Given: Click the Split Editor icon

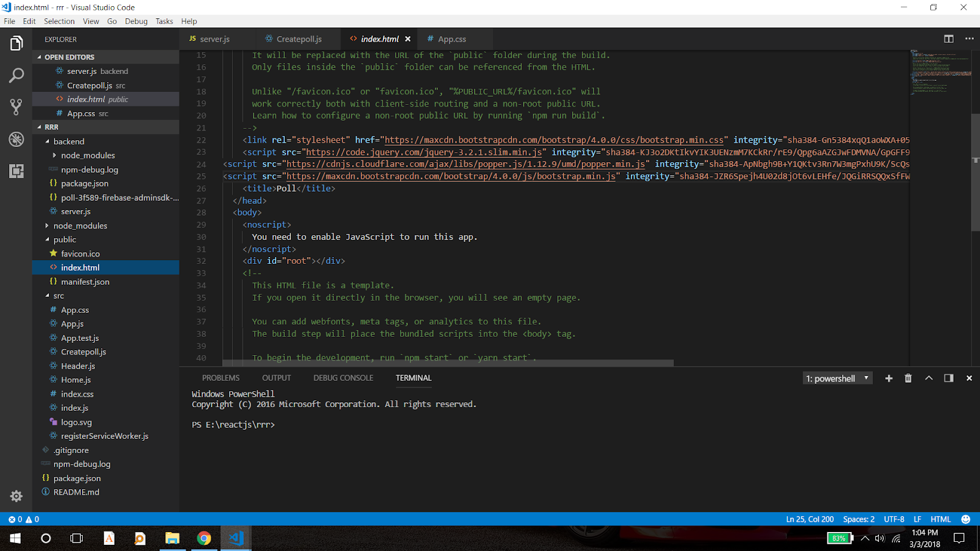Looking at the screenshot, I should (x=948, y=38).
